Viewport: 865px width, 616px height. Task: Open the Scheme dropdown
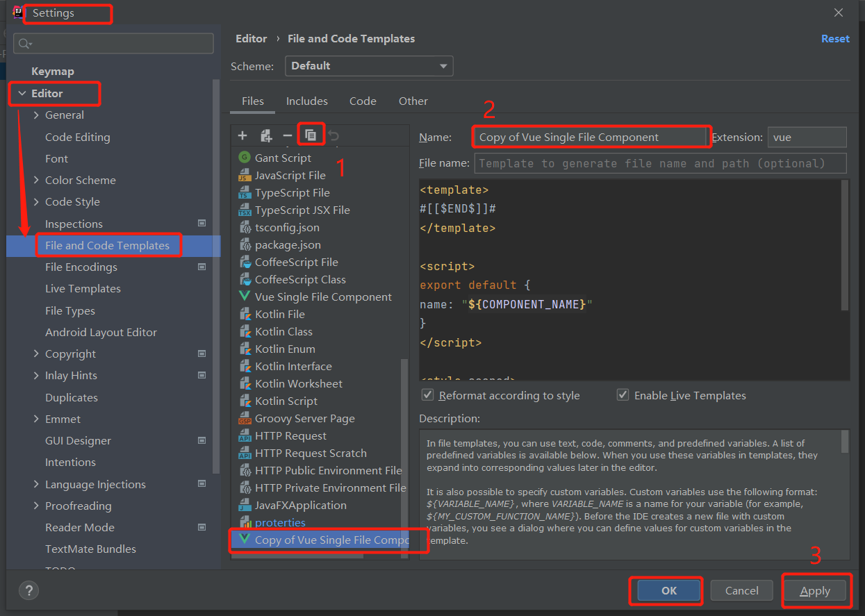pos(369,66)
